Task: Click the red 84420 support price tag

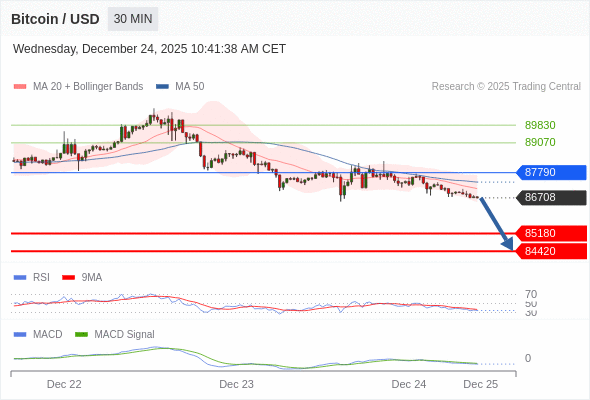Action: (x=550, y=251)
